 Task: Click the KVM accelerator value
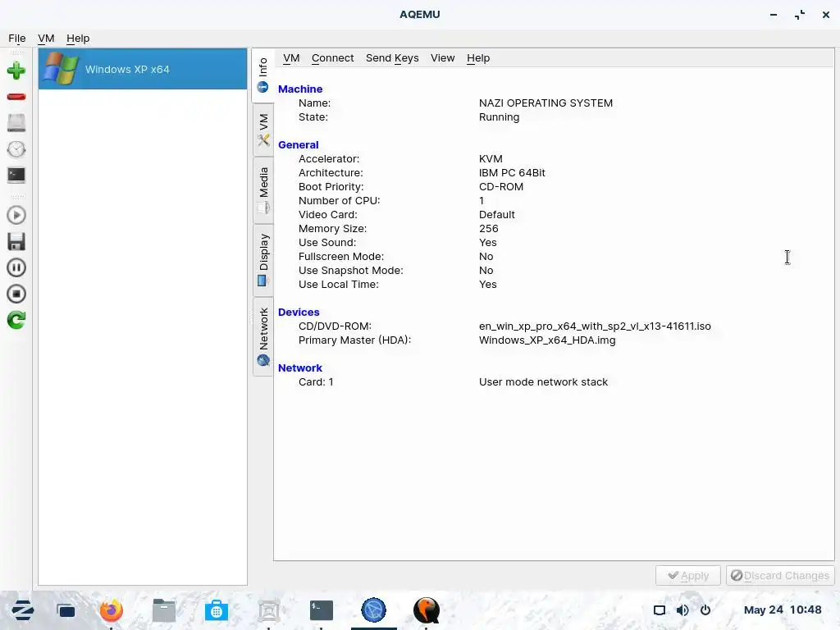pos(491,158)
